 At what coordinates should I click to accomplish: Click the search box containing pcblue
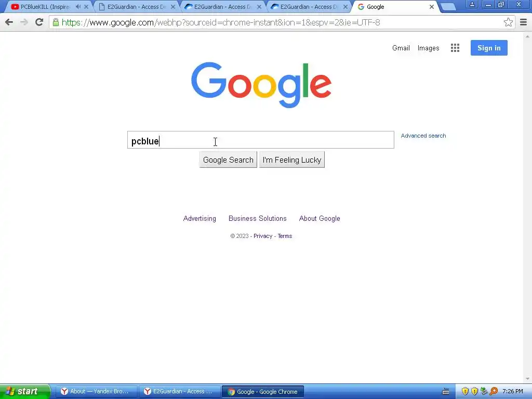261,140
